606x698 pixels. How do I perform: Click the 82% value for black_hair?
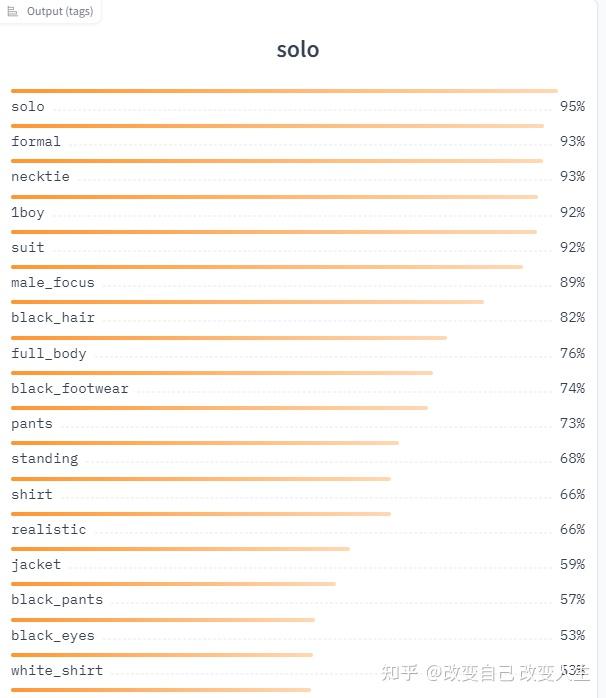[572, 318]
